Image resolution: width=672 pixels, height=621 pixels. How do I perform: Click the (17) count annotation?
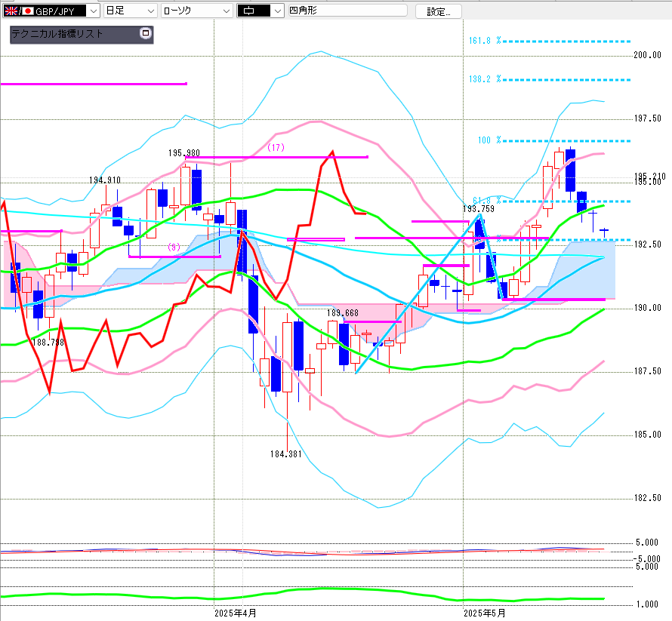click(276, 147)
